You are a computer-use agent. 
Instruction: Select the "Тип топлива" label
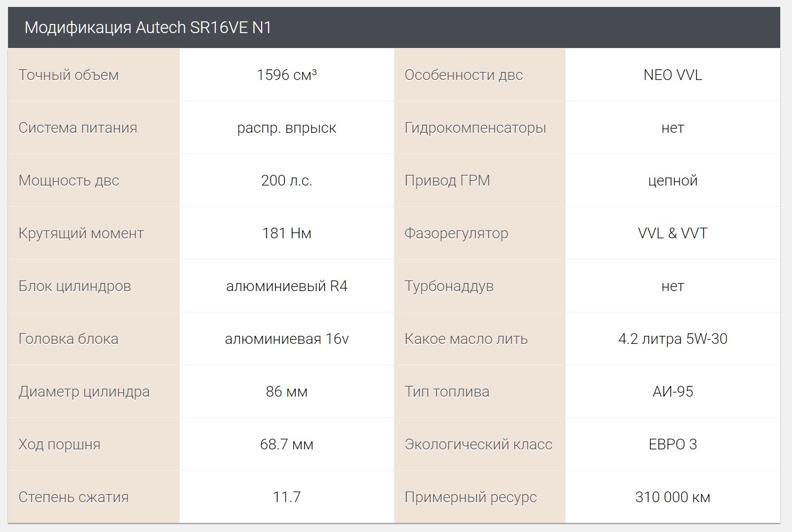(447, 391)
